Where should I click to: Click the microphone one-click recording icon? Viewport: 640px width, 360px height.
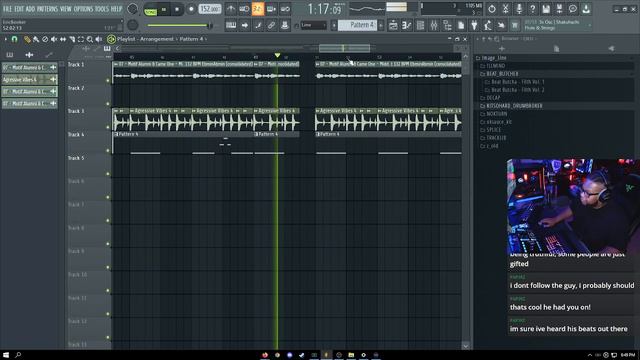tap(519, 9)
